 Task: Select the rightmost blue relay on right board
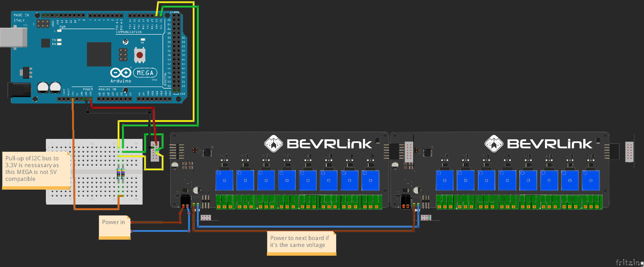[590, 180]
